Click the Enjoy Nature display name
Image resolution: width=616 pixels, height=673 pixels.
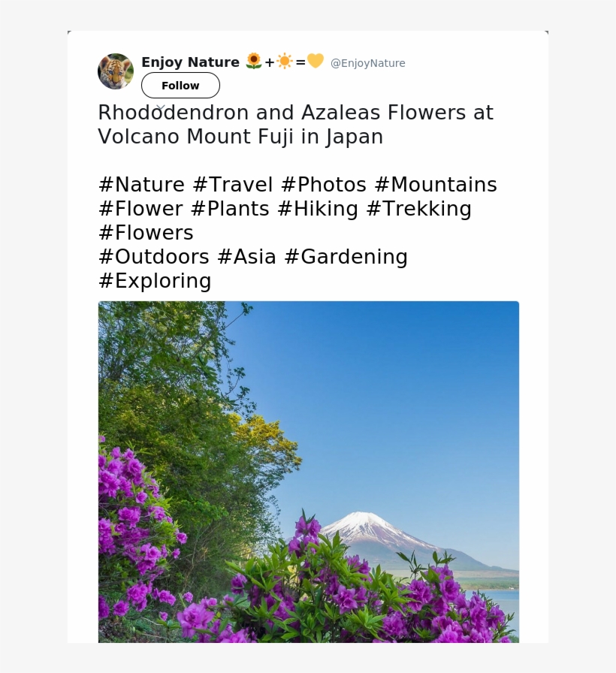[190, 62]
